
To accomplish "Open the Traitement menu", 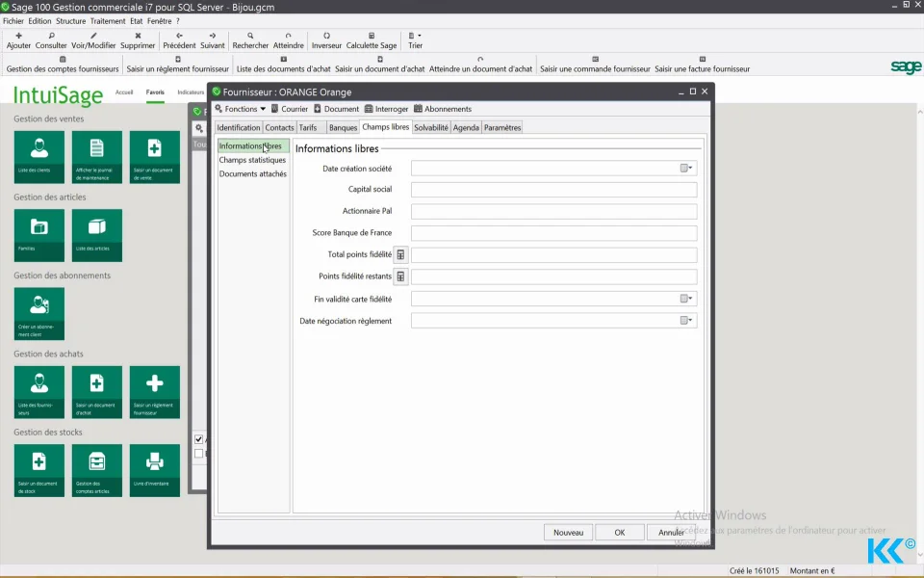I will tap(107, 20).
